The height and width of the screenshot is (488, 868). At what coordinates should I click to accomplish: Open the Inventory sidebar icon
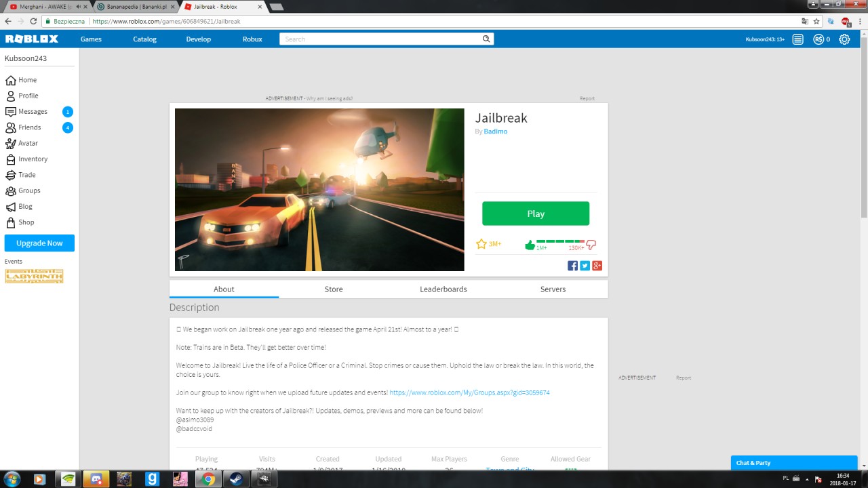tap(10, 159)
